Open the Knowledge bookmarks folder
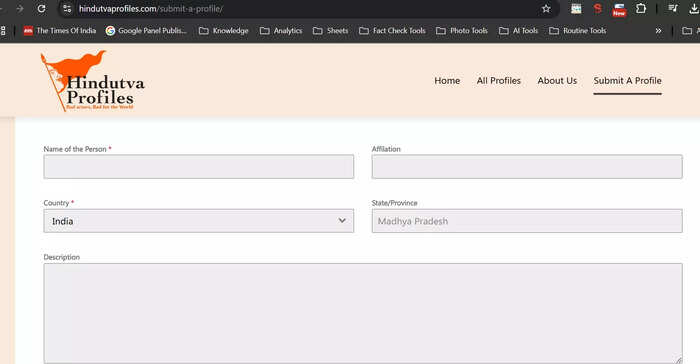The height and width of the screenshot is (364, 700). click(224, 31)
